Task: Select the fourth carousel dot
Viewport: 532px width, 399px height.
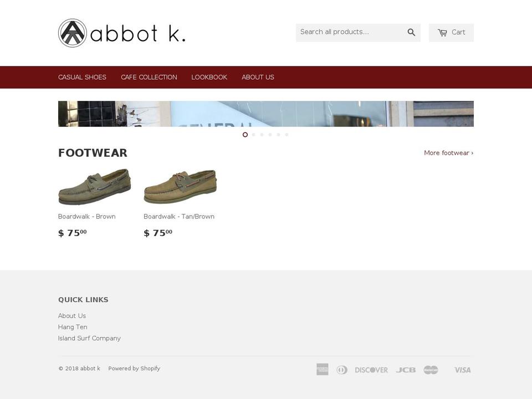Action: tap(270, 134)
